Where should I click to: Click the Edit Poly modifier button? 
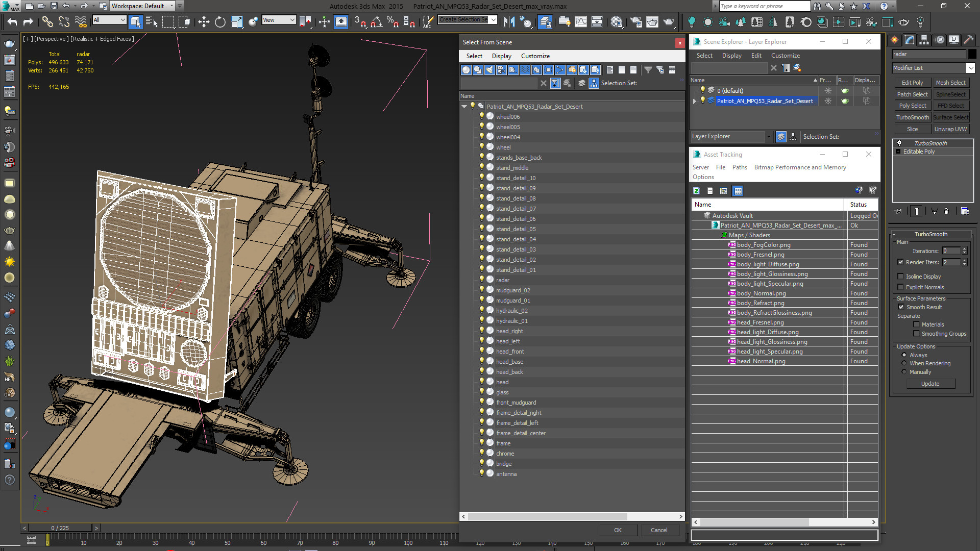point(912,83)
